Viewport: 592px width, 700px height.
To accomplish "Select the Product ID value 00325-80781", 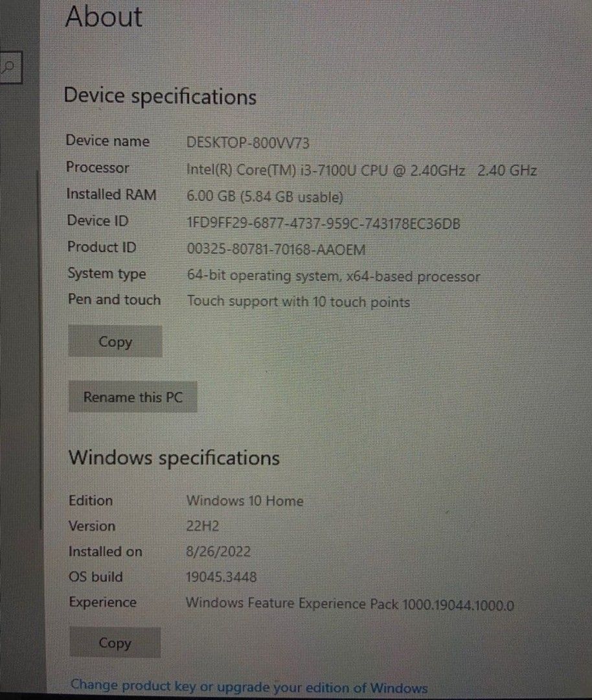I will click(x=276, y=249).
